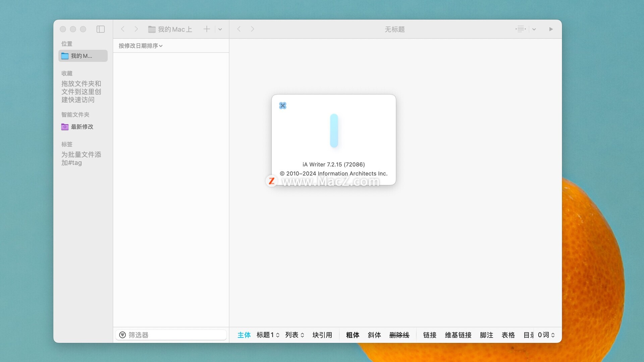Open the 列表 list dropdown
The image size is (644, 362).
coord(295,335)
